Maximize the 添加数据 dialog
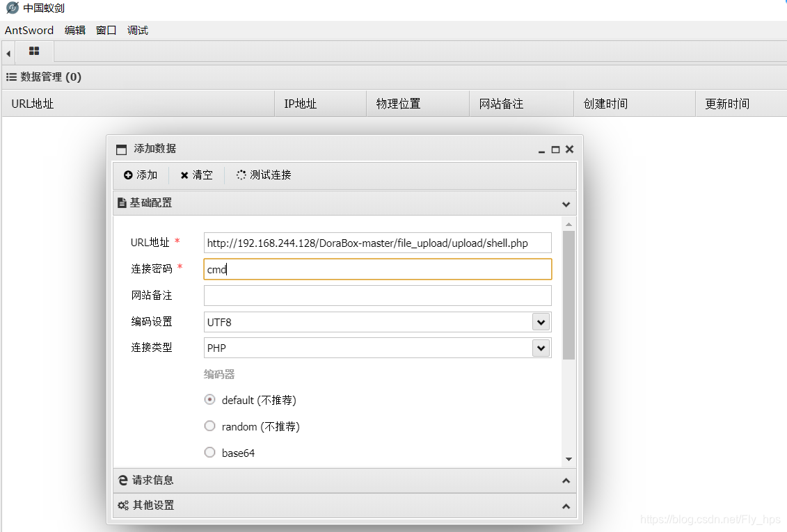The height and width of the screenshot is (532, 787). coord(555,150)
